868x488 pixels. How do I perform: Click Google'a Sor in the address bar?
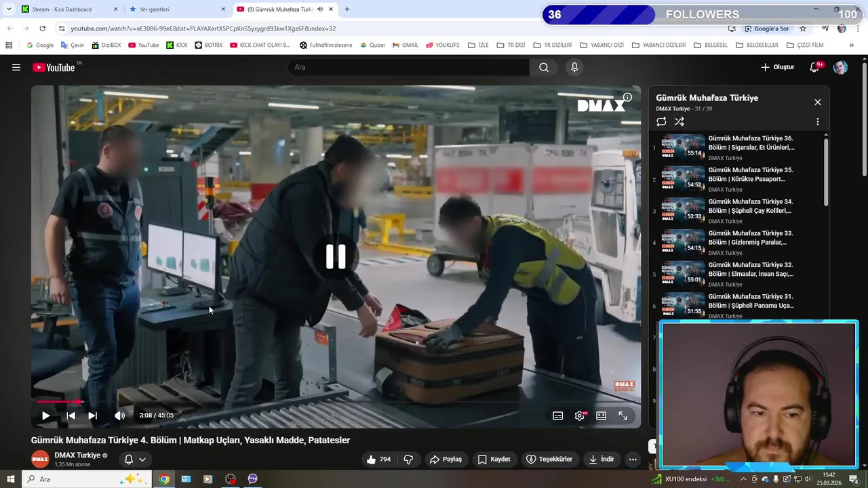(x=766, y=28)
